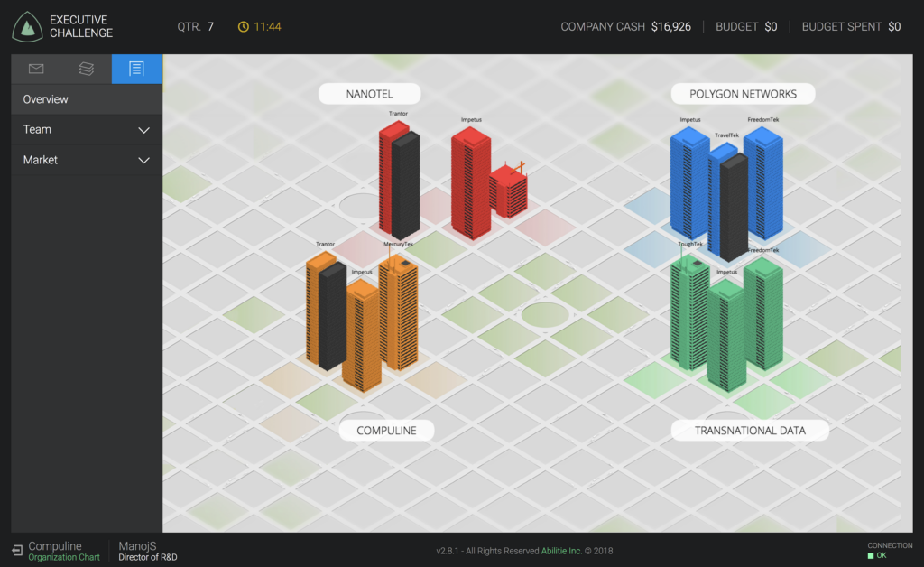Click the red Nanotel Impetus tower
This screenshot has width=924, height=567.
[471, 181]
